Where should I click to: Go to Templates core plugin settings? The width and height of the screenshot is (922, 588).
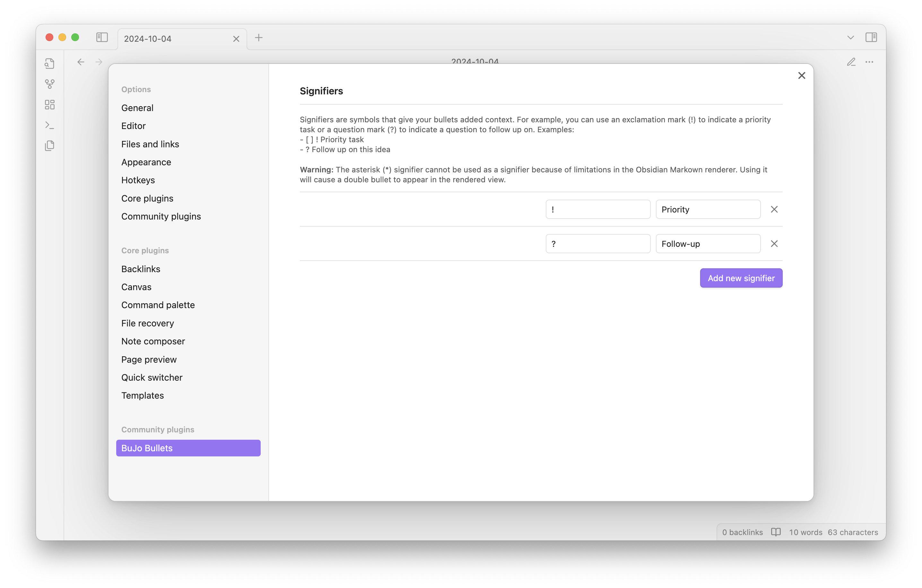[143, 395]
